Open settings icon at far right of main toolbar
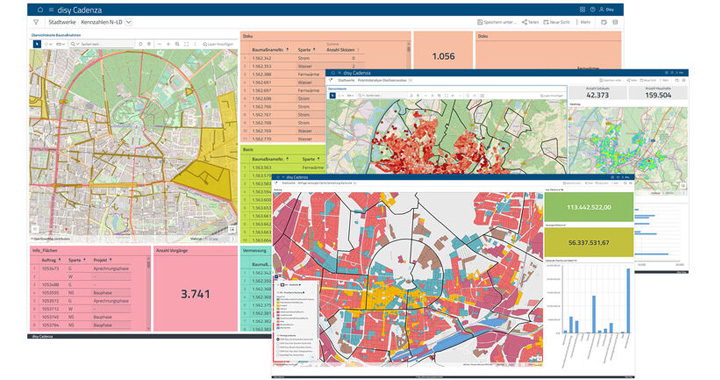The width and height of the screenshot is (720, 380). pyautogui.click(x=615, y=22)
